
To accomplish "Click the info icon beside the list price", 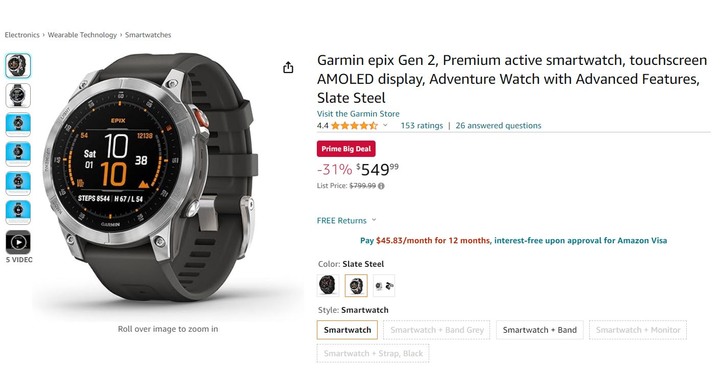I will (381, 186).
